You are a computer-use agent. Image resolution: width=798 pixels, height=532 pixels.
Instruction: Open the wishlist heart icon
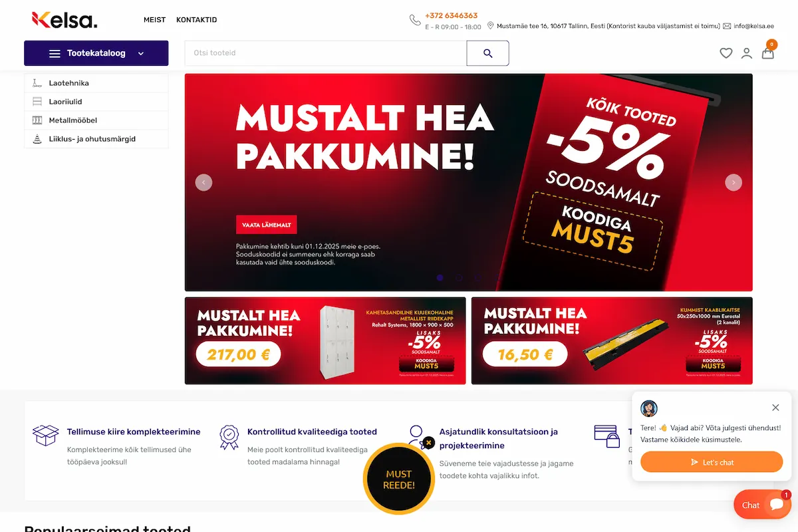pos(726,53)
